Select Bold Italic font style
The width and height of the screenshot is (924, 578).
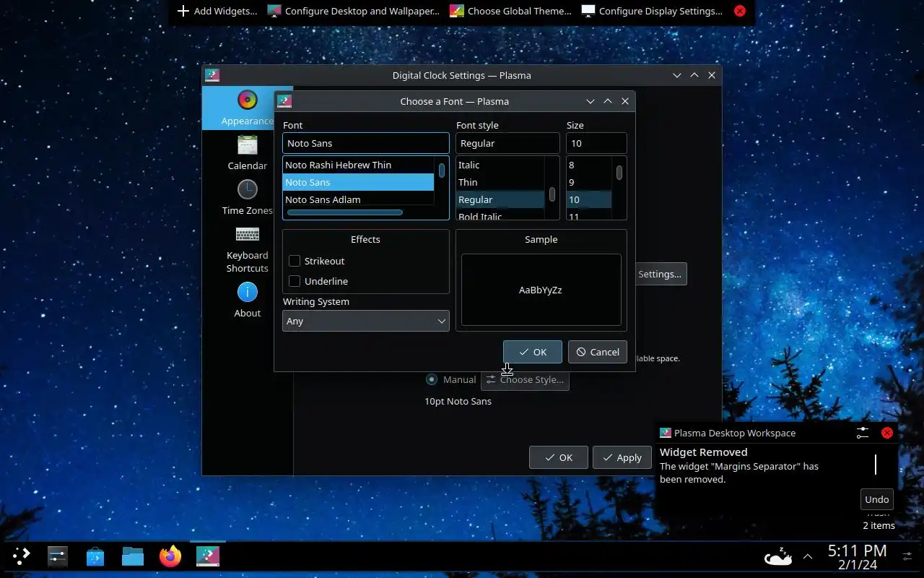point(500,215)
